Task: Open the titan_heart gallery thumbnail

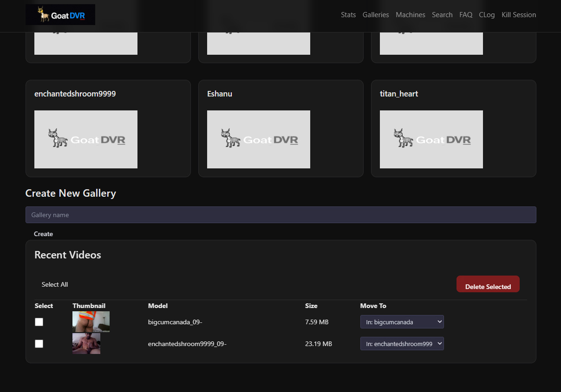Action: tap(431, 139)
